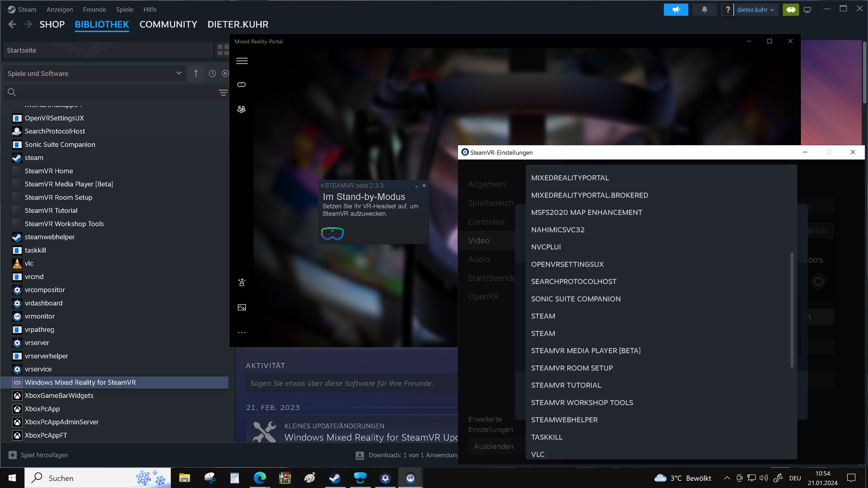Go back with the Steam back arrow
This screenshot has width=868, height=488.
12,24
